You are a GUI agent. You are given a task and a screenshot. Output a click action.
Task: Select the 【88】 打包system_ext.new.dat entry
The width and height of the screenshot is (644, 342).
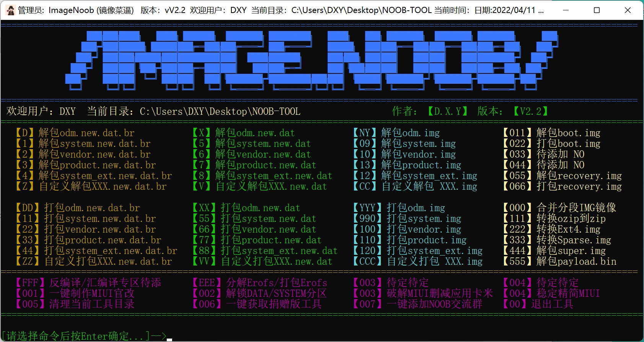coord(265,251)
